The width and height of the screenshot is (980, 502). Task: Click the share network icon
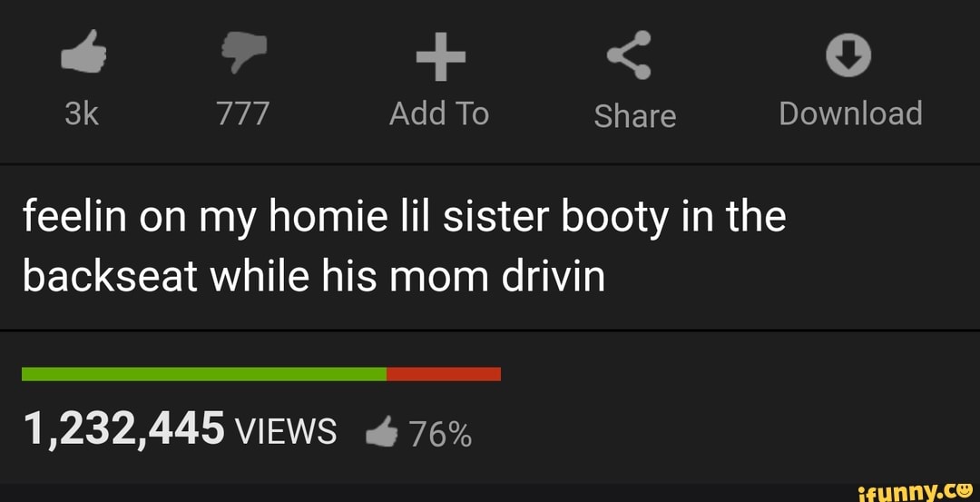tap(630, 55)
